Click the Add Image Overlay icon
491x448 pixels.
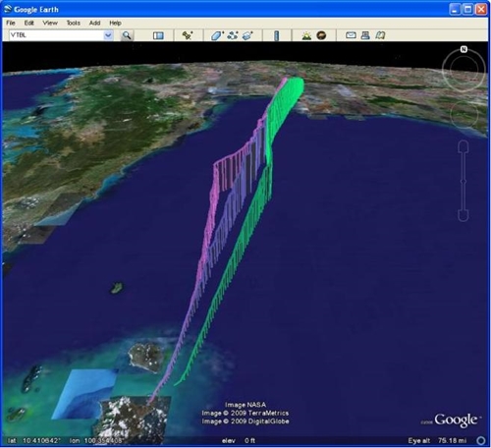coord(247,35)
